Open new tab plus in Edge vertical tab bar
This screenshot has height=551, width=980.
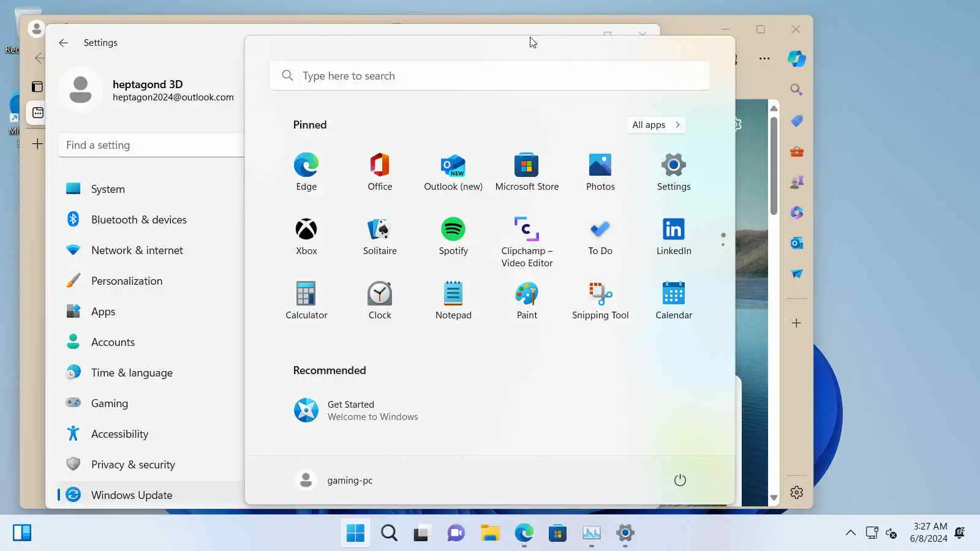tap(37, 144)
